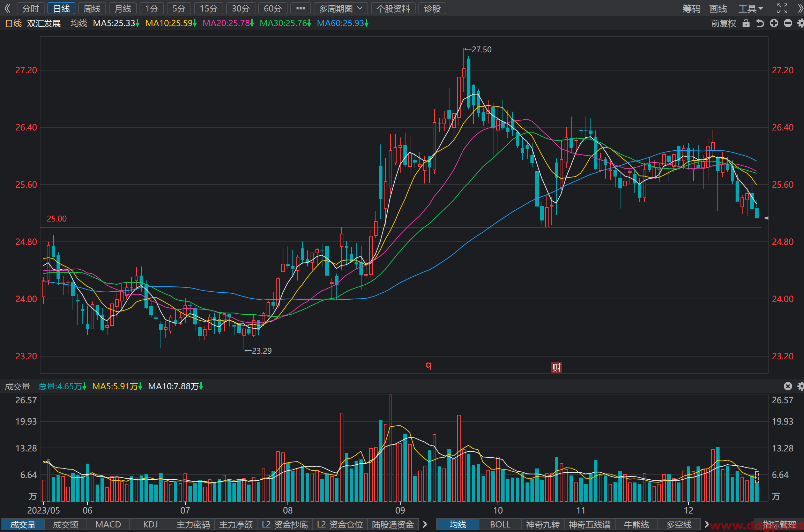804x532 pixels.
Task: Switch to 30分 period
Action: pyautogui.click(x=241, y=8)
